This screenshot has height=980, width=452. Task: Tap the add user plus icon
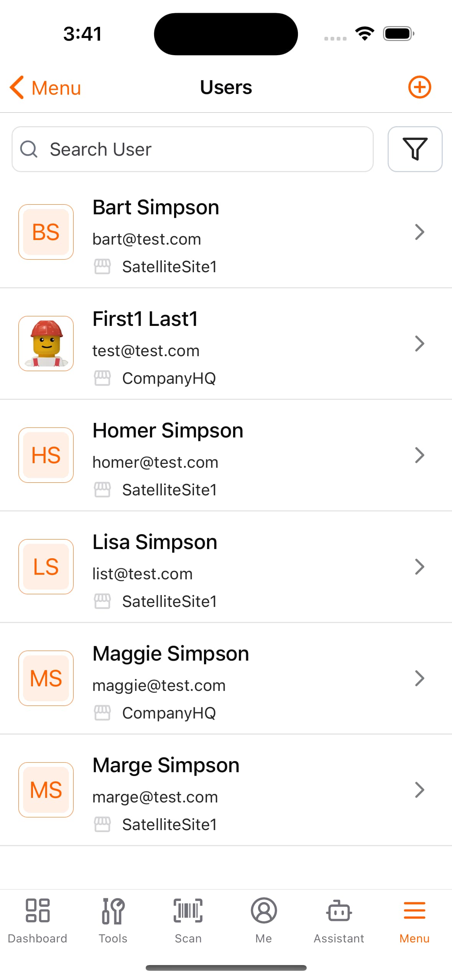click(419, 87)
